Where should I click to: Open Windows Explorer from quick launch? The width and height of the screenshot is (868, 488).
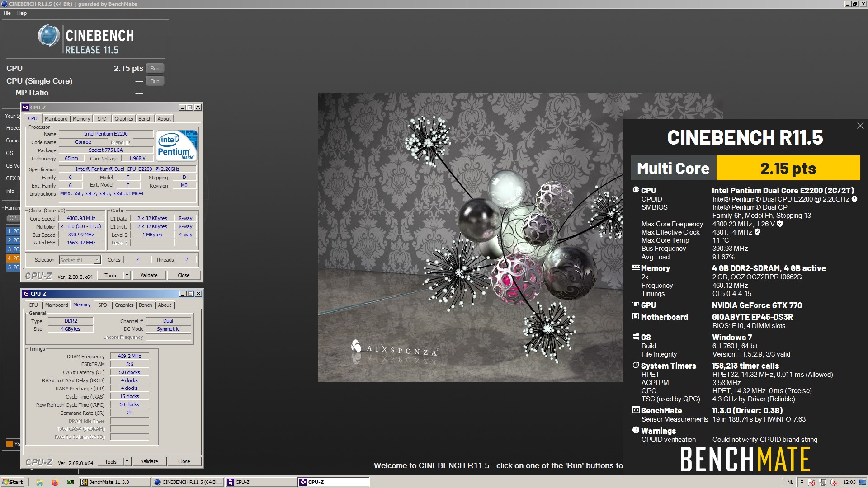click(x=39, y=482)
